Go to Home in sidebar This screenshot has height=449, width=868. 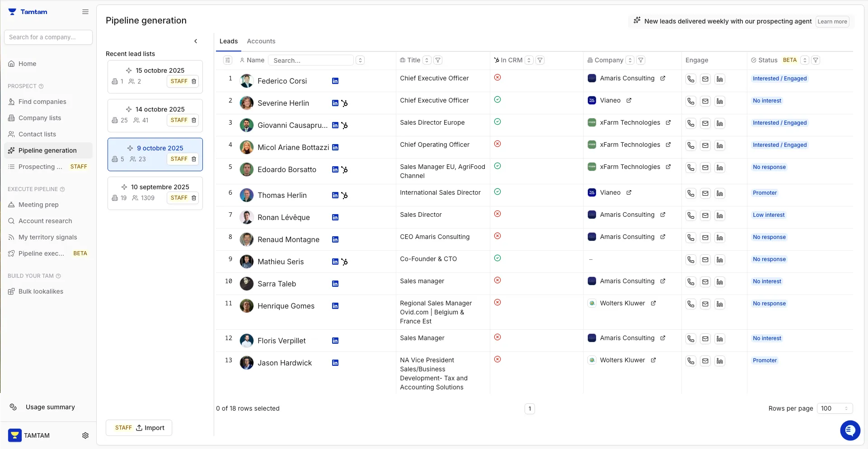point(48,64)
